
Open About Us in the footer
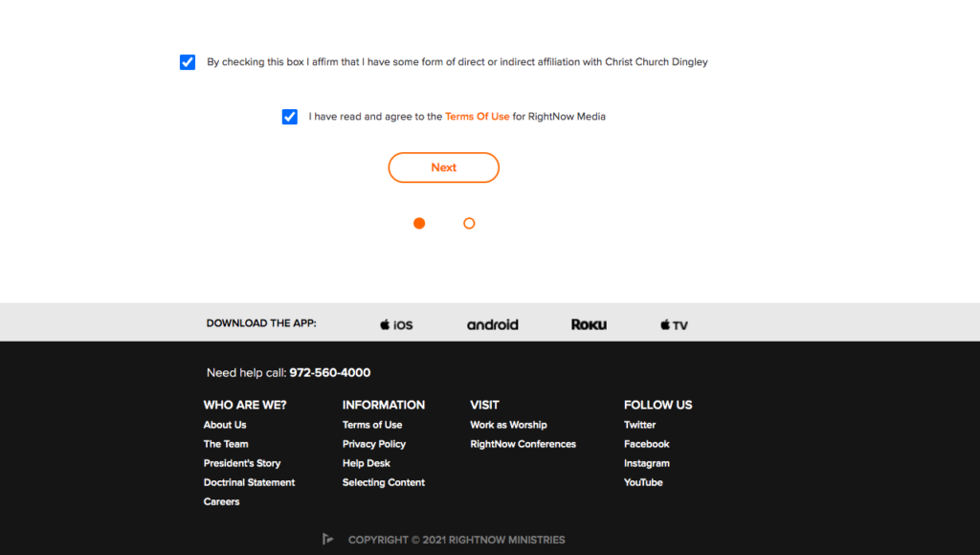(224, 424)
